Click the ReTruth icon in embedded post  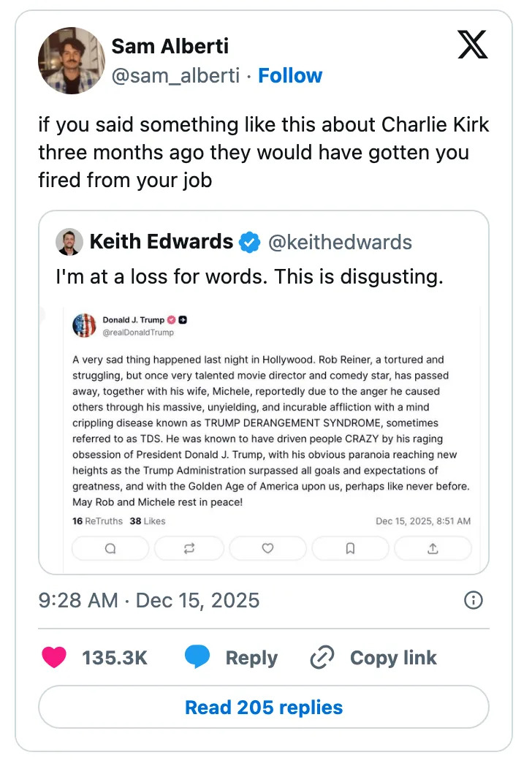tap(189, 548)
